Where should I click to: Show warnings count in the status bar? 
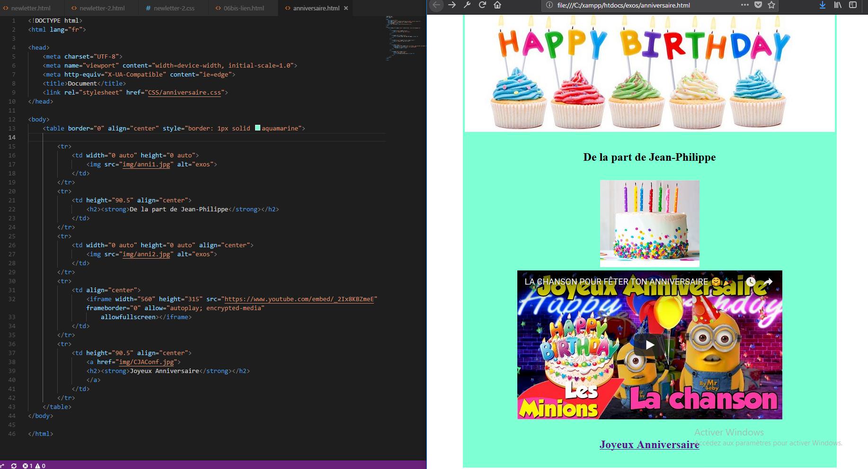(41, 465)
